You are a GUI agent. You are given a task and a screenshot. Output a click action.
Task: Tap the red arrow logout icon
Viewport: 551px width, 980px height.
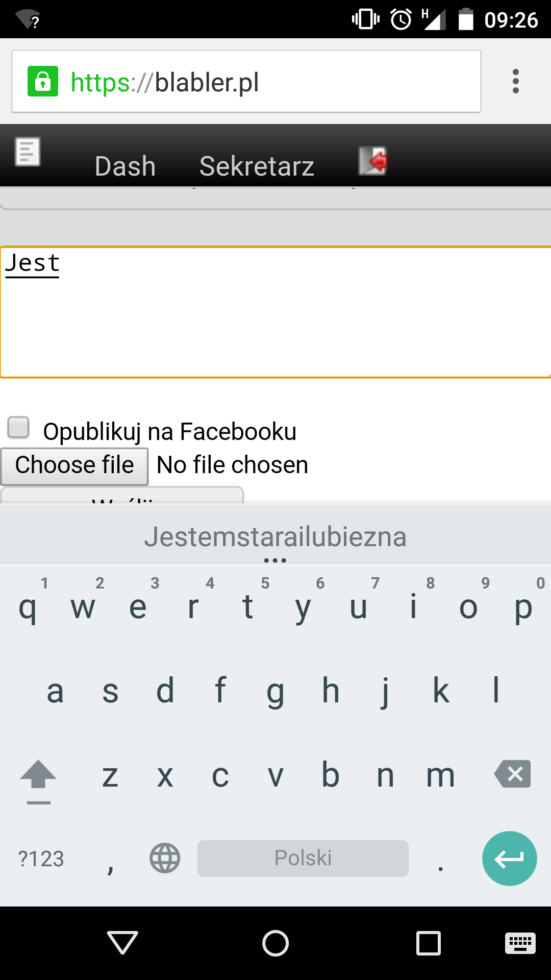click(373, 161)
